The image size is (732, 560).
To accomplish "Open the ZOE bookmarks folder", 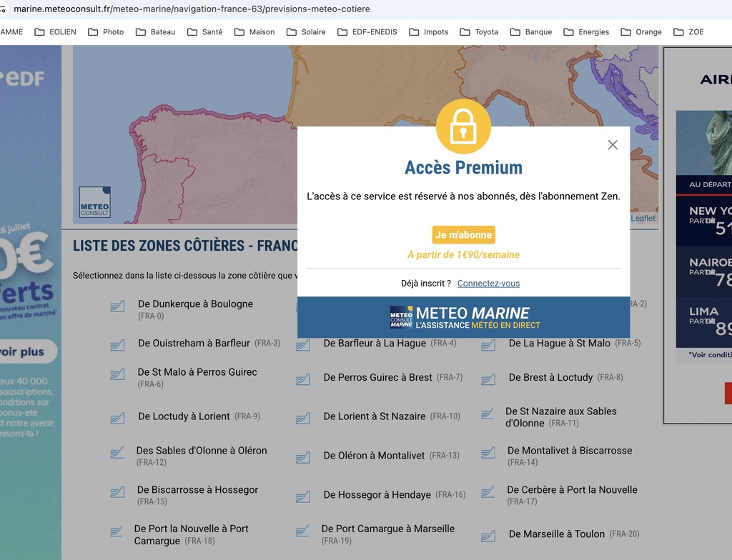I will [688, 31].
